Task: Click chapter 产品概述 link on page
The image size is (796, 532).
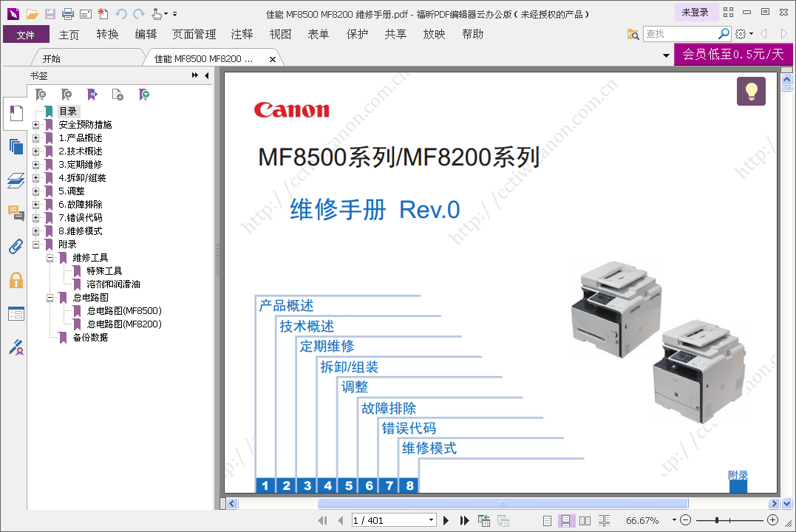Action: (x=286, y=306)
